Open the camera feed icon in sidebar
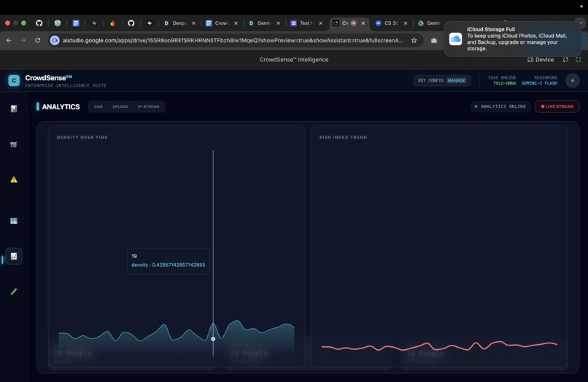This screenshot has height=382, width=588. (x=14, y=144)
